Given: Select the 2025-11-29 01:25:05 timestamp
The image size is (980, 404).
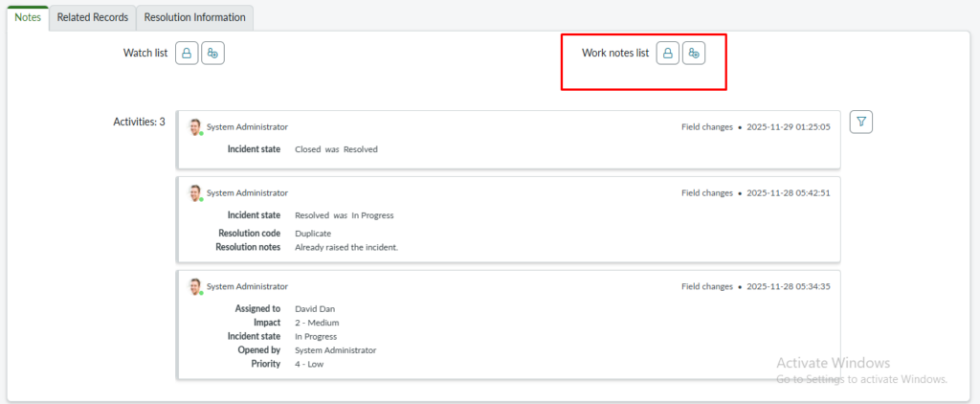Looking at the screenshot, I should point(788,126).
